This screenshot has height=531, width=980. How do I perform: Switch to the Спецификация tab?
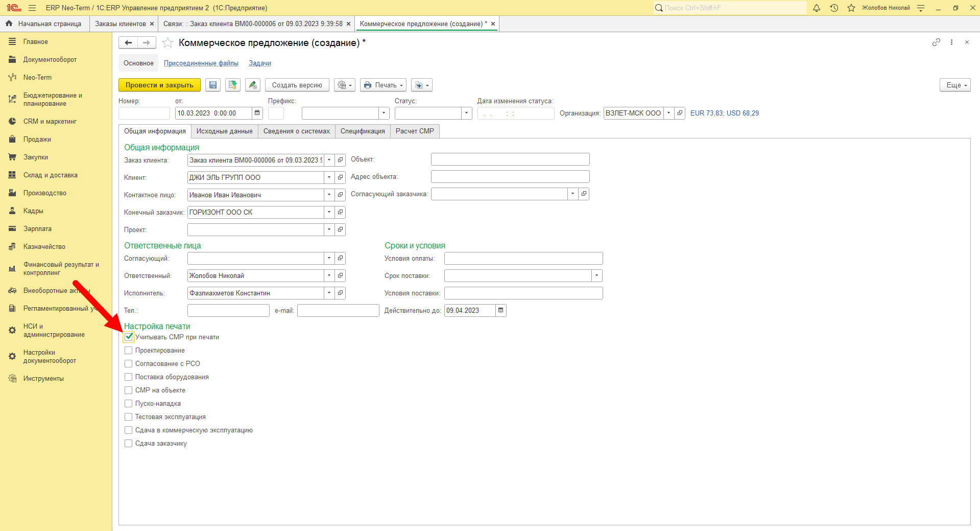(x=363, y=131)
